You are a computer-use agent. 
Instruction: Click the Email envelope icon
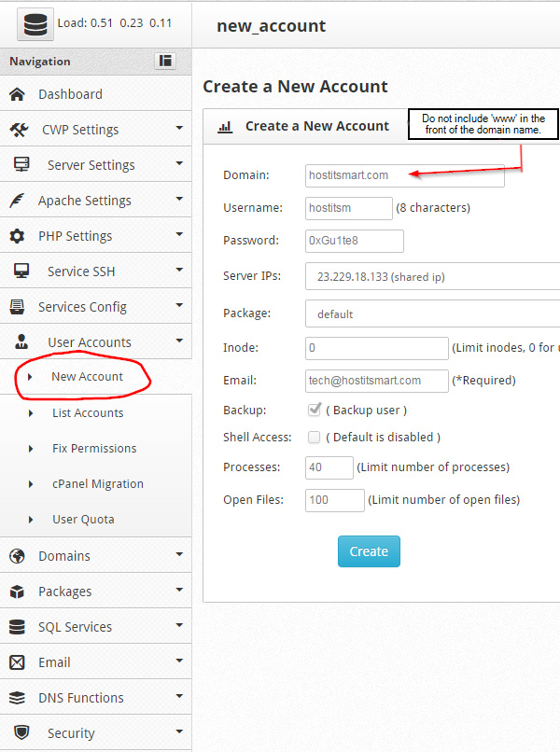pos(17,662)
